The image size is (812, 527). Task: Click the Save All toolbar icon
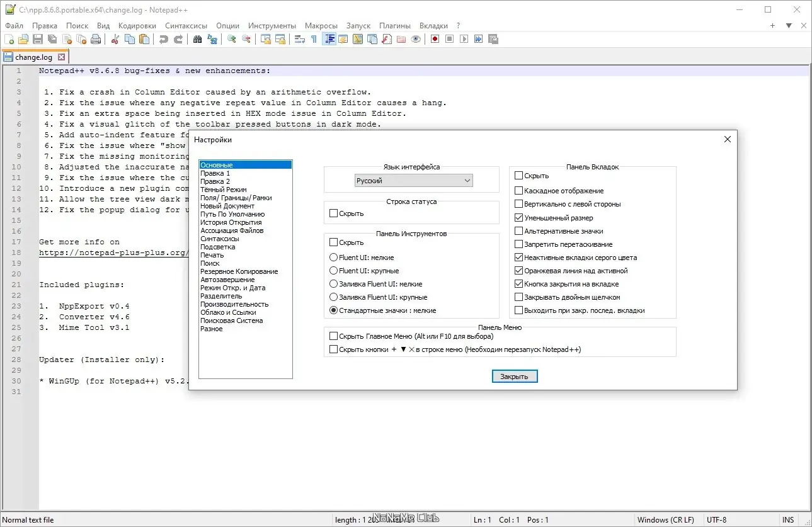pos(52,39)
